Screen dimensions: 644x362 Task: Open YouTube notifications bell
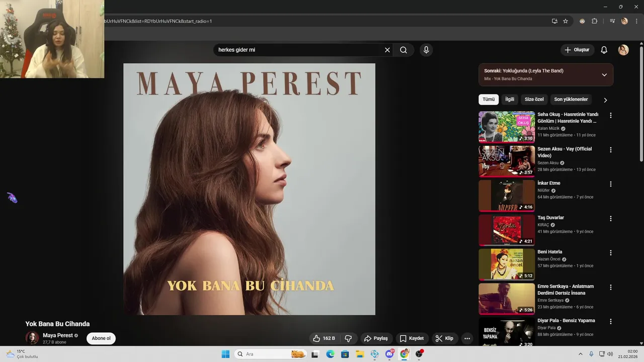pos(604,50)
